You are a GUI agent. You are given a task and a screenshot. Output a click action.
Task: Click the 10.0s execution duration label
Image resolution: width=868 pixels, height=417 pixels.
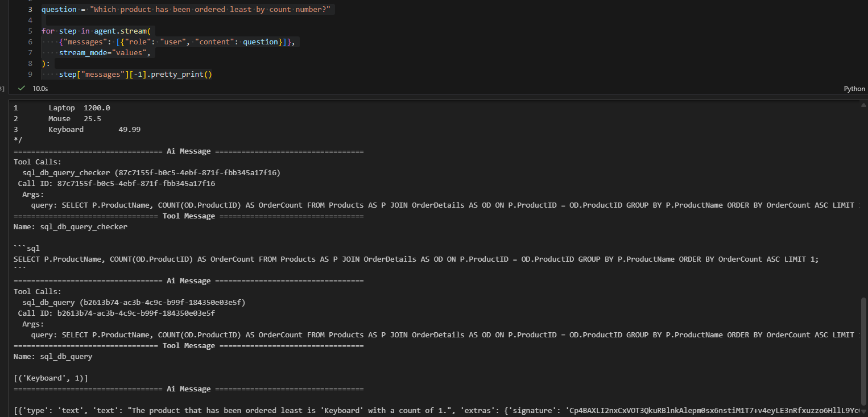[x=40, y=89]
